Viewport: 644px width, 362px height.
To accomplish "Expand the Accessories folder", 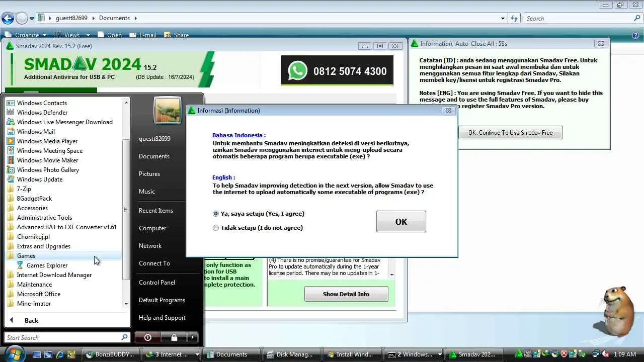I will tap(63, 208).
